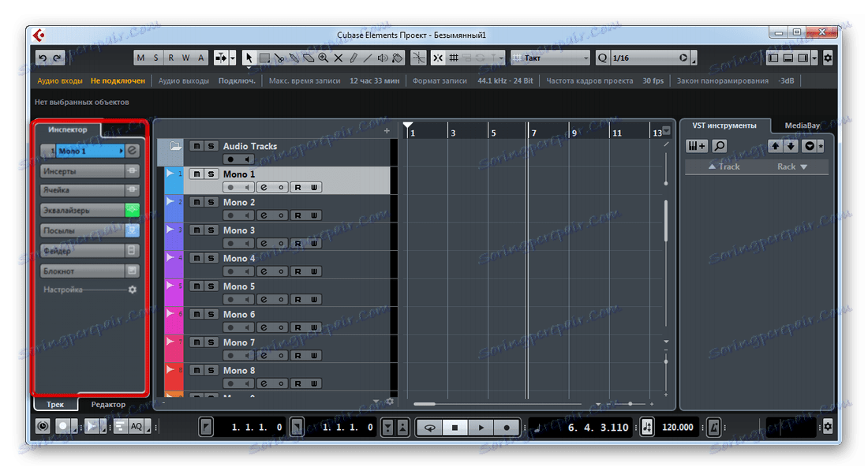This screenshot has width=868, height=471.
Task: Open the auto-scroll options dropdown arrow
Action: [233, 58]
